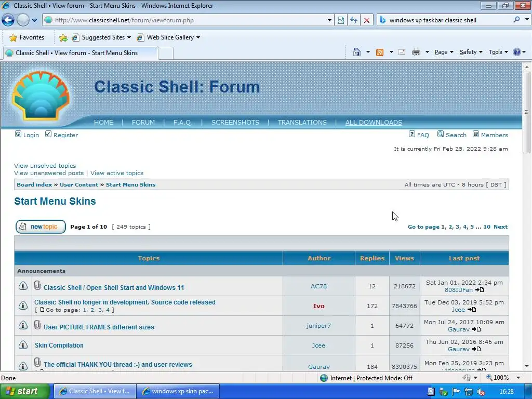
Task: Click paperclip attachment icon on User PICTURE FRAMES topic
Action: tap(37, 325)
